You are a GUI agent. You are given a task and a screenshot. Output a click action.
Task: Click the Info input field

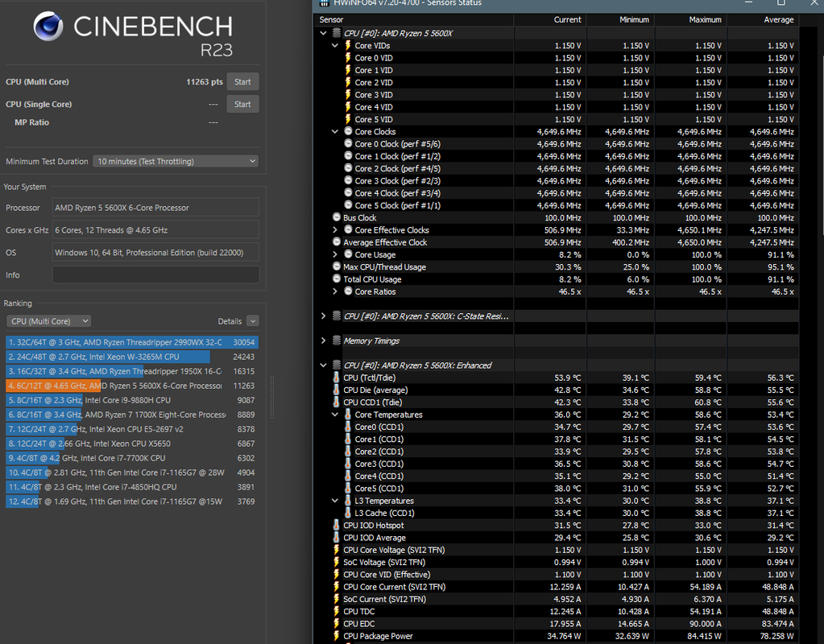pyautogui.click(x=155, y=275)
